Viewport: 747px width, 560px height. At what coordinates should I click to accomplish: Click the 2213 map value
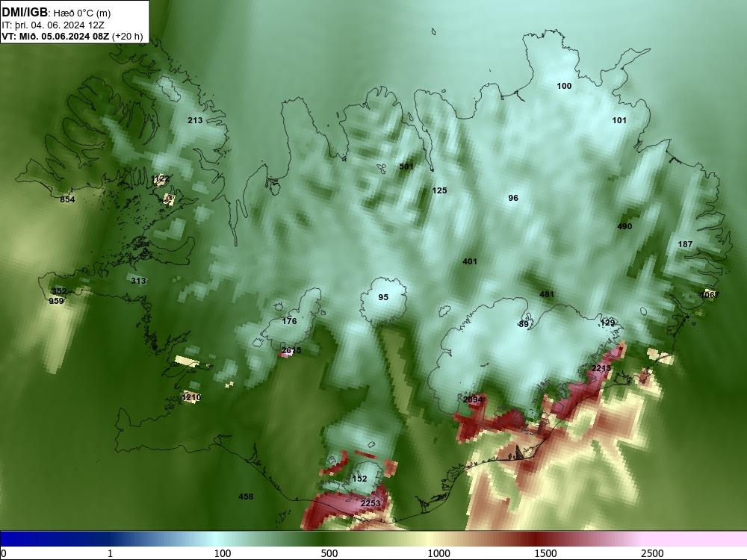(x=601, y=368)
